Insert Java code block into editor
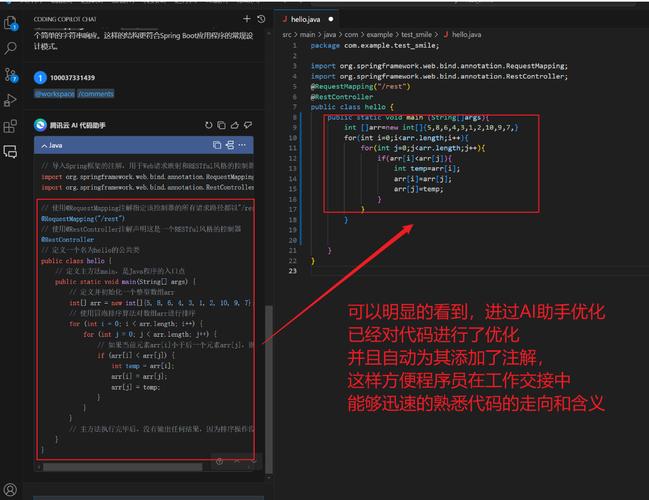 coord(230,145)
